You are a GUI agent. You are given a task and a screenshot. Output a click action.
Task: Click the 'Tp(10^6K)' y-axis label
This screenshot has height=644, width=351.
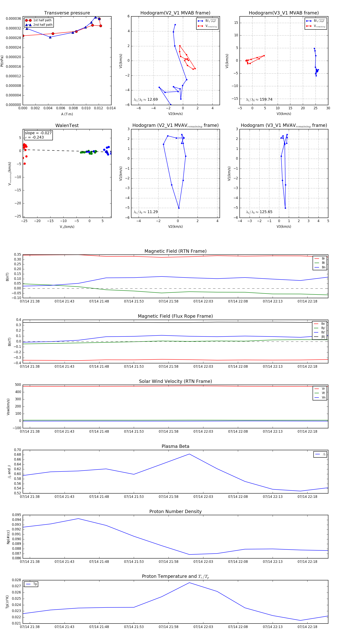(7, 602)
